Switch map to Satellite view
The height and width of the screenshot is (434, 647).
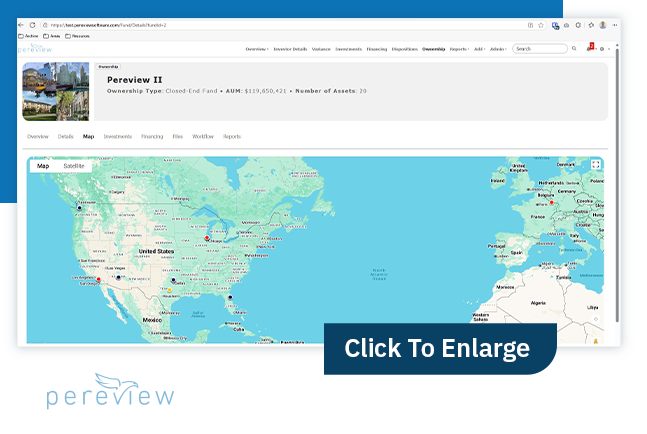pyautogui.click(x=74, y=166)
